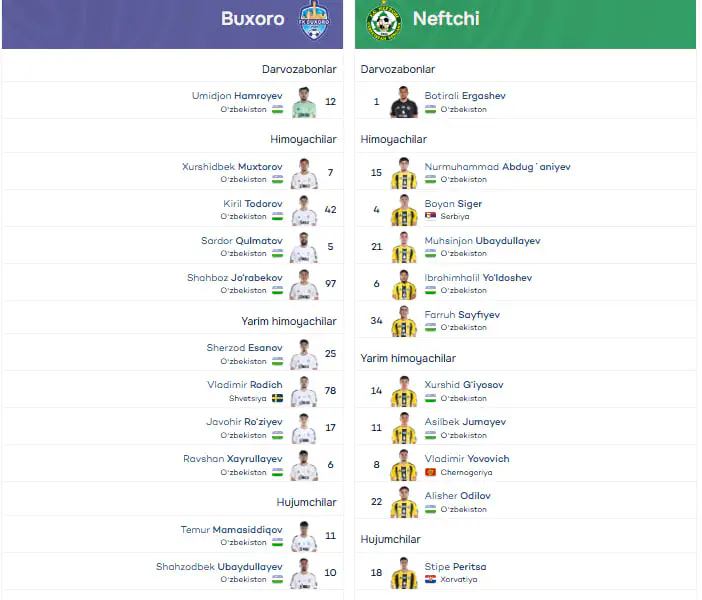Click the Uzbekistan flag beside Kiril Todorov
The image size is (702, 600).
(278, 216)
